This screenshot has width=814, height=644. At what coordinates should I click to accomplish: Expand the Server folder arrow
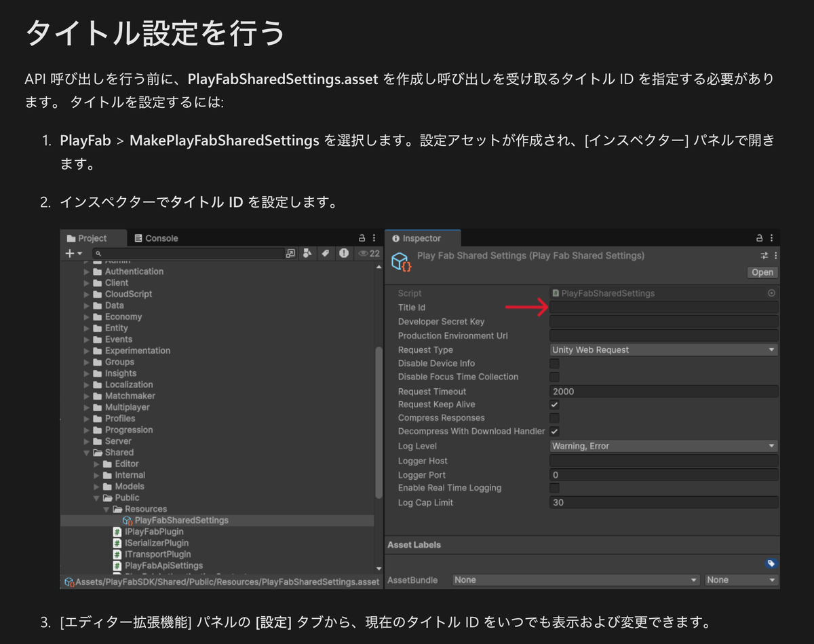point(87,441)
